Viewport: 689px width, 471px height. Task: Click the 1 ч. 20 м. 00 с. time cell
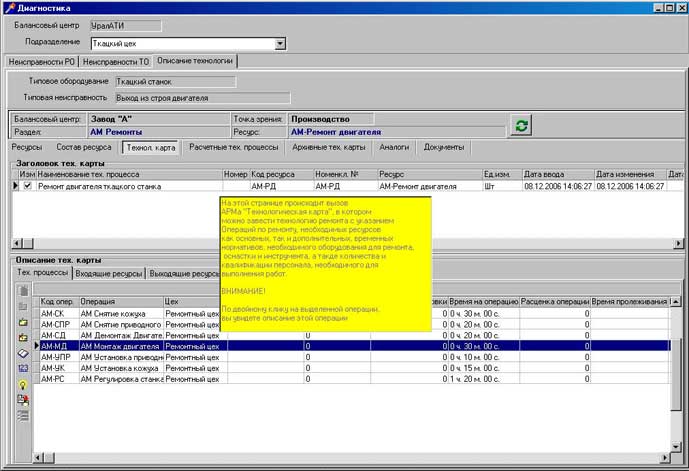coord(484,379)
